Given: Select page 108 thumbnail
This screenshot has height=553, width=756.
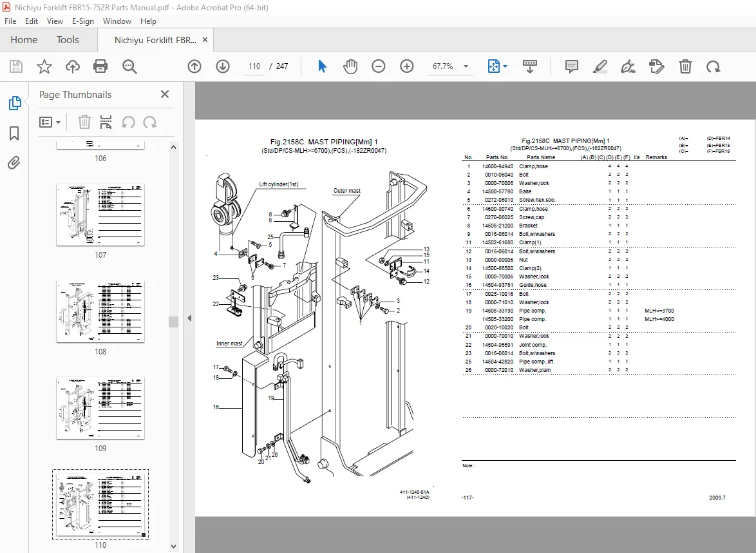Looking at the screenshot, I should [100, 311].
